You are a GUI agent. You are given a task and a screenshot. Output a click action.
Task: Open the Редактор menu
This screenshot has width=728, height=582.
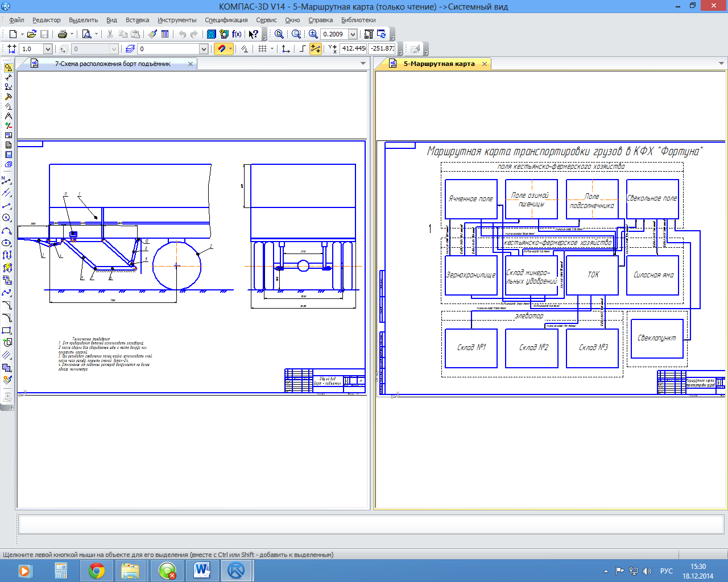pos(46,20)
